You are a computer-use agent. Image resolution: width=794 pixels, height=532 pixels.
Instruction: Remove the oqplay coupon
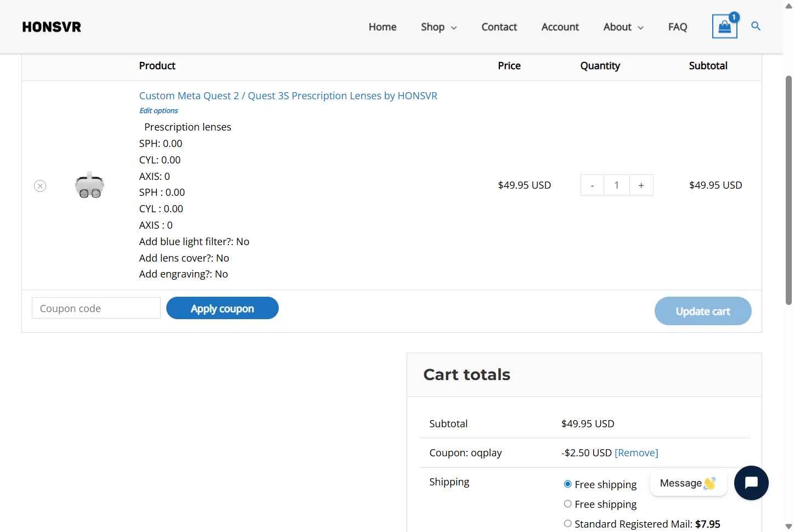pos(637,452)
